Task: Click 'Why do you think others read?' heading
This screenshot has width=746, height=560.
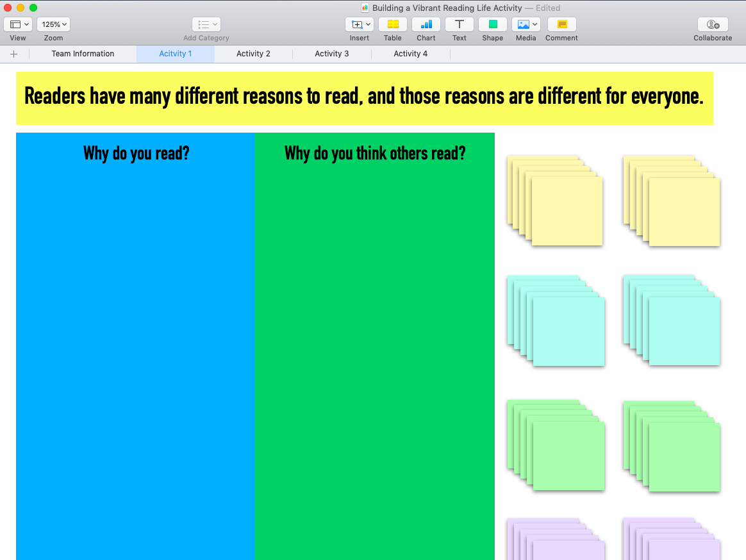Action: pyautogui.click(x=375, y=154)
